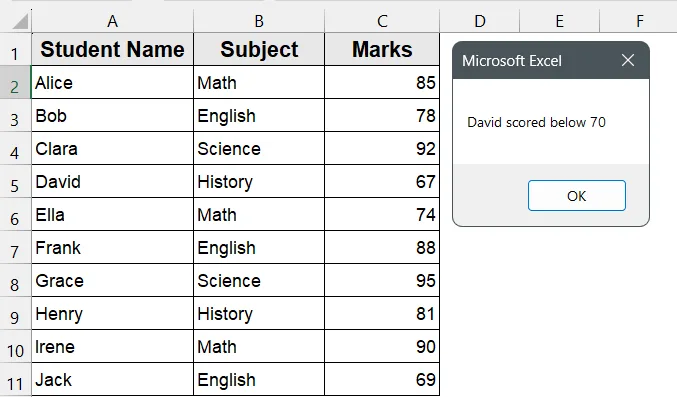The image size is (677, 397).
Task: Click OK in the Microsoft Excel dialog
Action: [x=576, y=196]
